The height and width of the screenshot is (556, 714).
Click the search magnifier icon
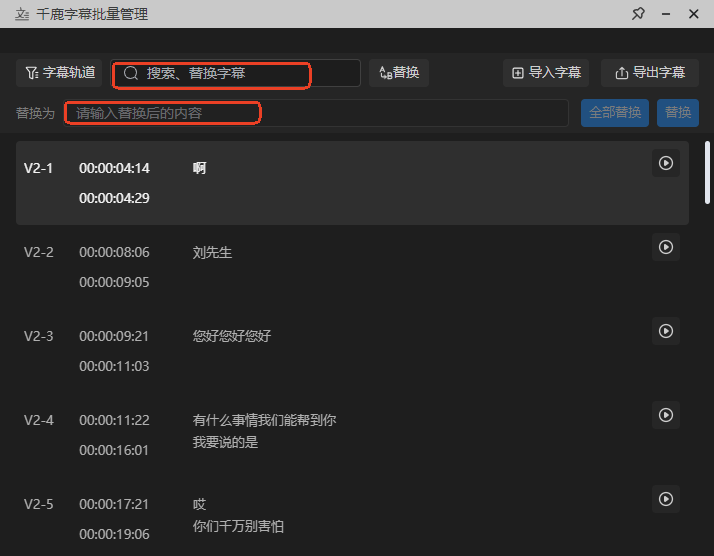[x=130, y=73]
